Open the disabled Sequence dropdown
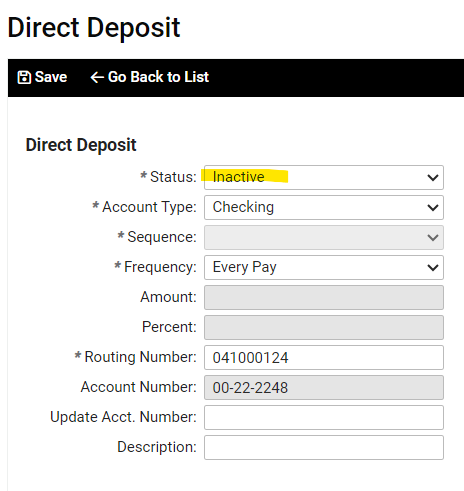Viewport: 464px width, 491px height. coord(324,237)
